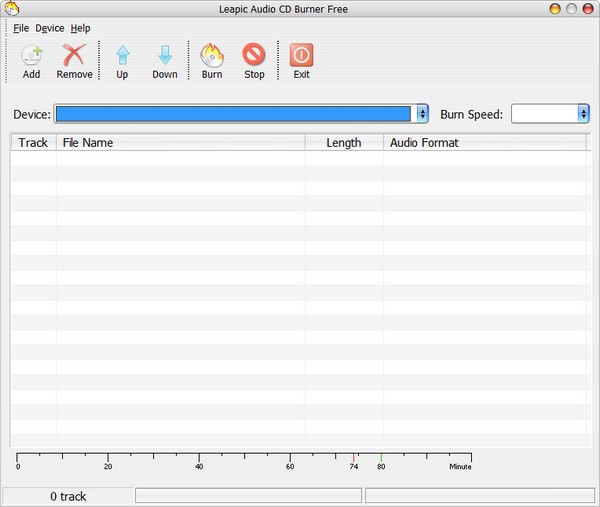Click the Add disc icon
The width and height of the screenshot is (600, 507).
coord(31,55)
